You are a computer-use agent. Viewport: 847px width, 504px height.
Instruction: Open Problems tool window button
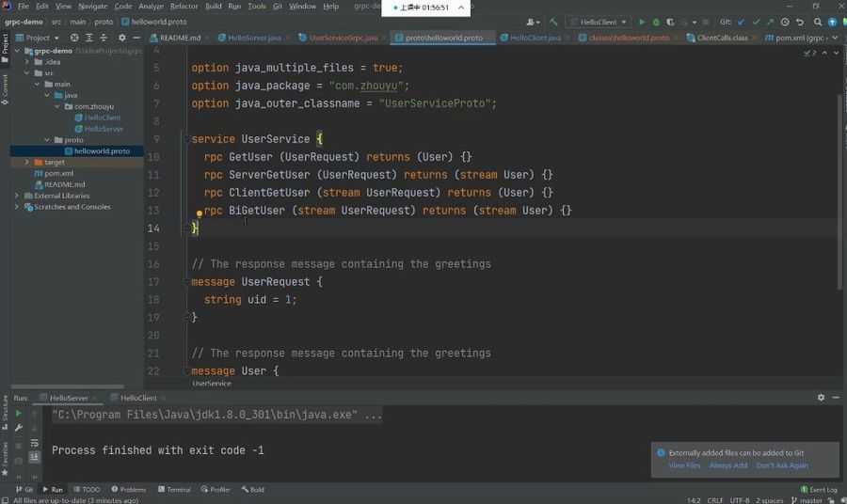(129, 490)
